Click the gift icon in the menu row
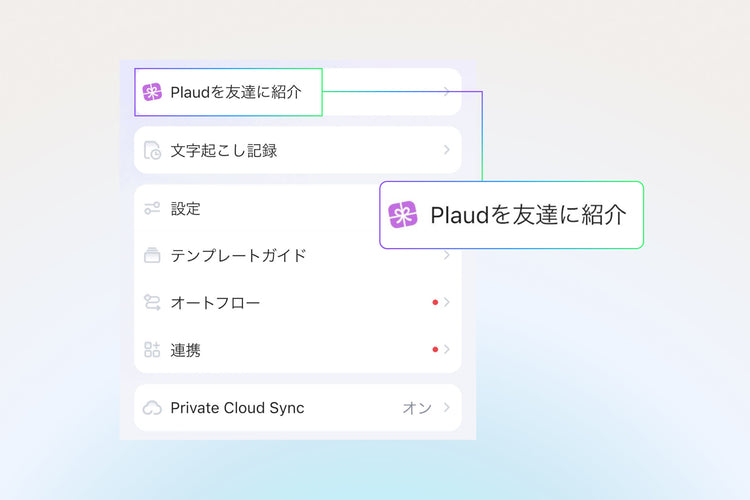750x500 pixels. [152, 92]
